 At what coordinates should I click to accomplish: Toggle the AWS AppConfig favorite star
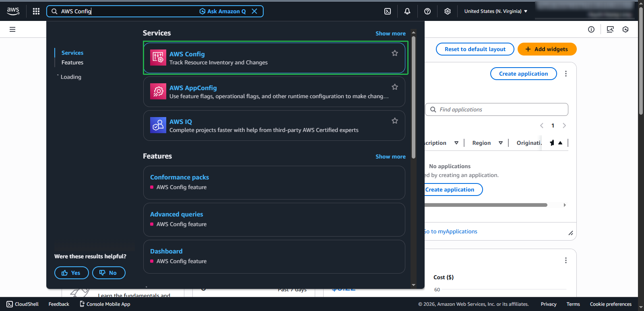tap(395, 87)
